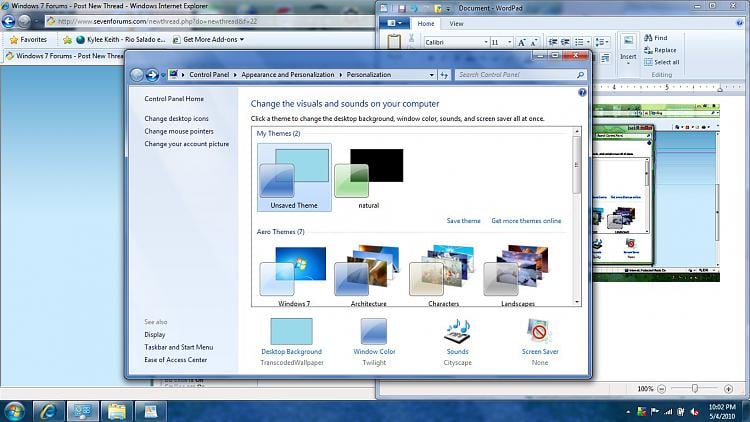Switch to WordPad View tab

tap(456, 23)
